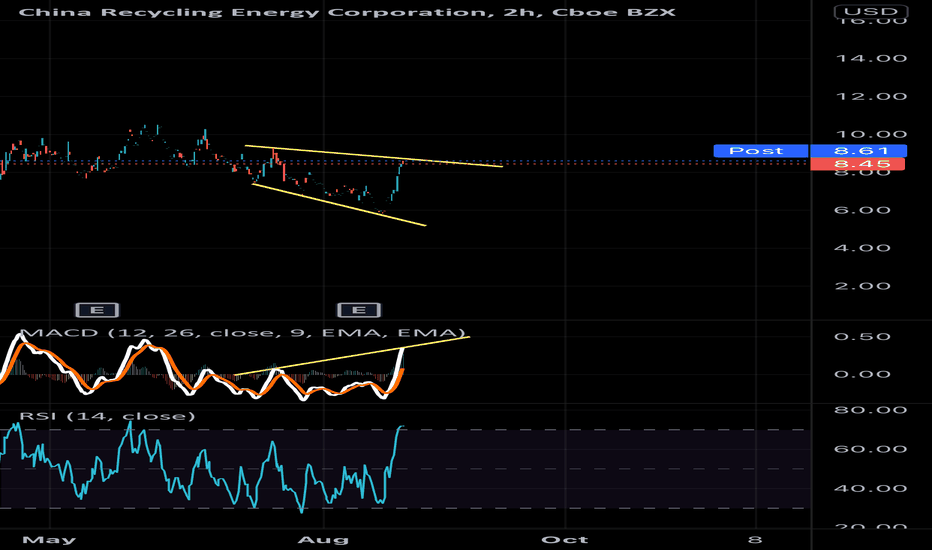Select the yellow trendline on MACD pane
This screenshot has height=550, width=932.
point(352,356)
